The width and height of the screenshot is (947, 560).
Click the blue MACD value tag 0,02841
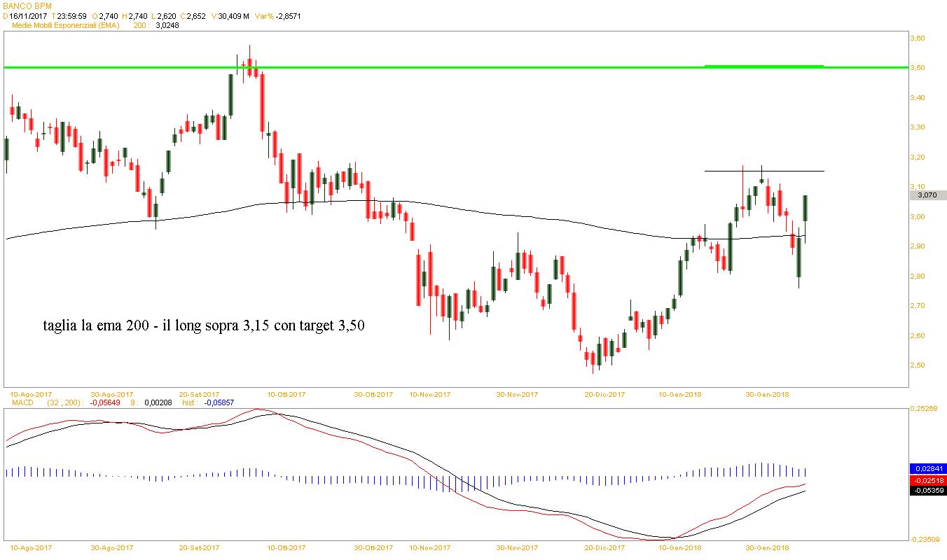926,468
